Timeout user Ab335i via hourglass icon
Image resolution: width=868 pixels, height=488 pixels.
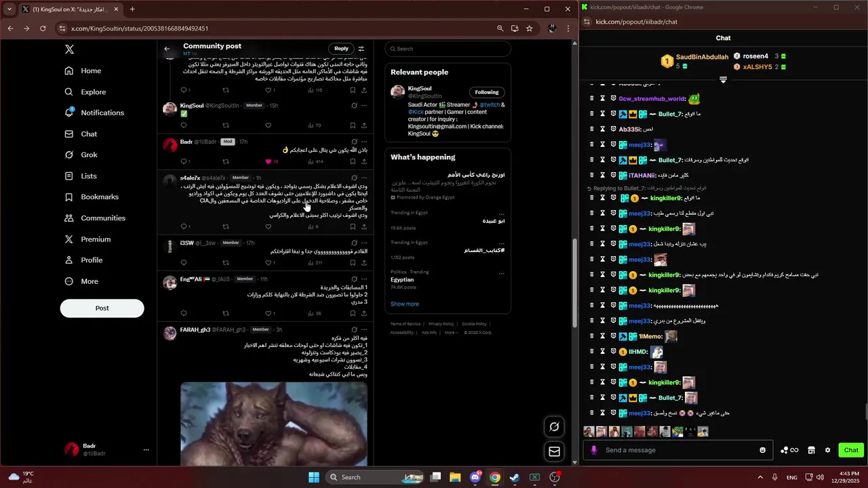602,129
